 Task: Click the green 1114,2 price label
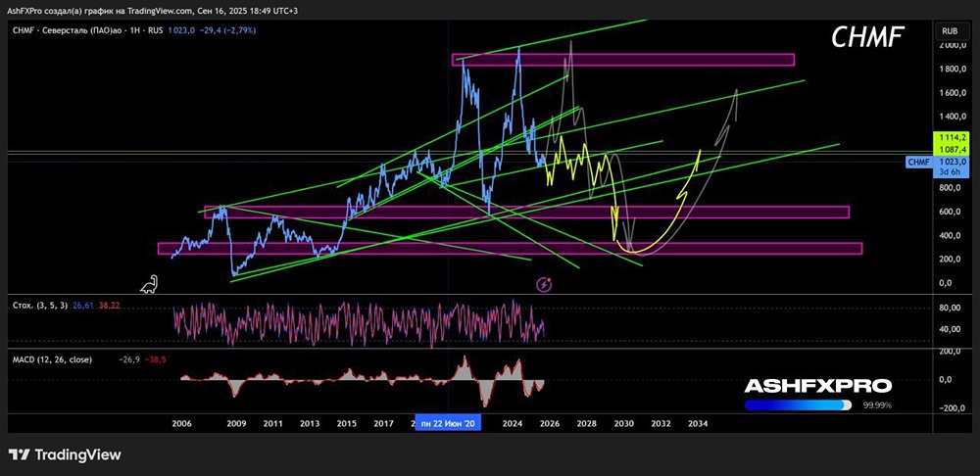pyautogui.click(x=952, y=137)
